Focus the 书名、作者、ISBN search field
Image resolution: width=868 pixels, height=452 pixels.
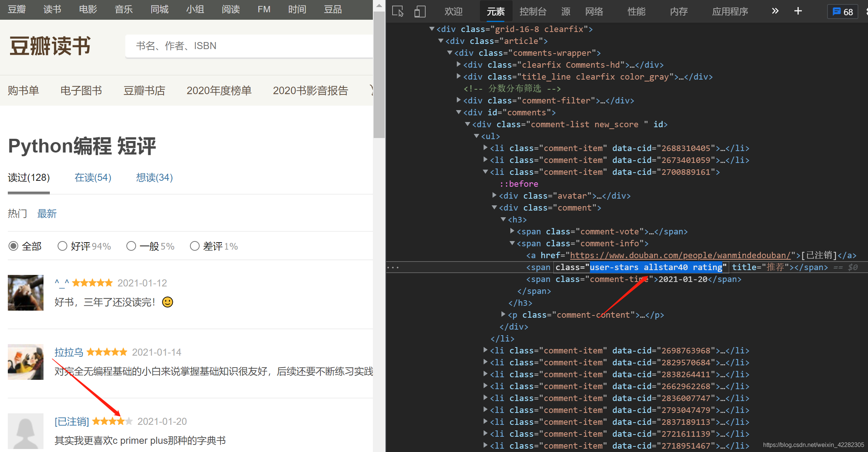(x=249, y=46)
